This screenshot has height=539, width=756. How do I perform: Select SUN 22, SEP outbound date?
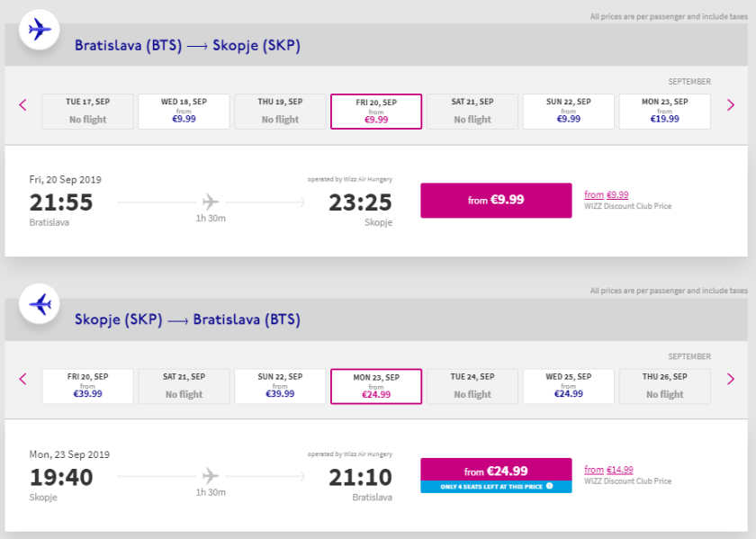[x=568, y=112]
